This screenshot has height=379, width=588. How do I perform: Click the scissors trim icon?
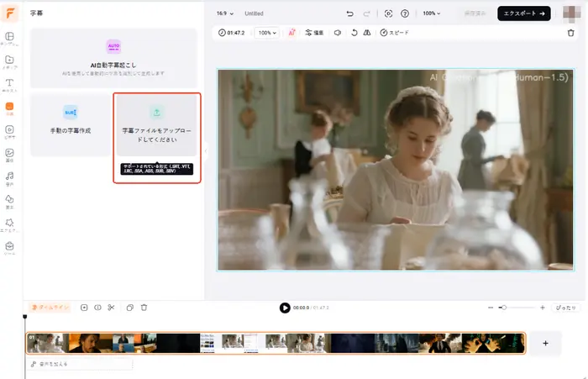click(x=111, y=308)
